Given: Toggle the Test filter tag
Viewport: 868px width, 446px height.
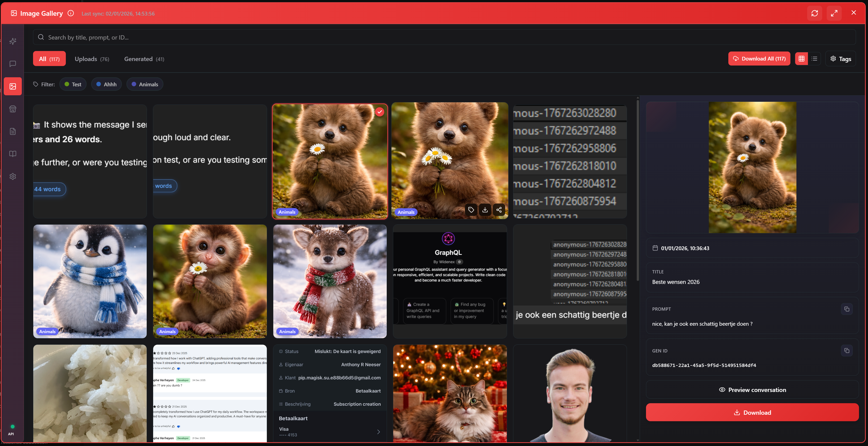Looking at the screenshot, I should 73,84.
